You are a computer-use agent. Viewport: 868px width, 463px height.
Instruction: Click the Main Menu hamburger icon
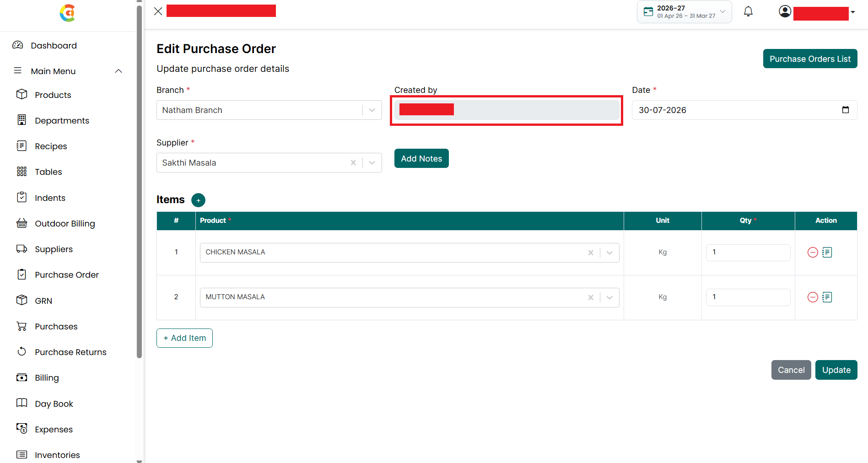[x=18, y=70]
